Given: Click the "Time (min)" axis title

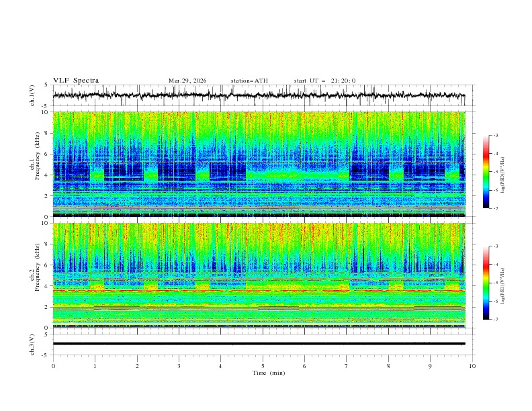Looking at the screenshot, I should [x=269, y=373].
